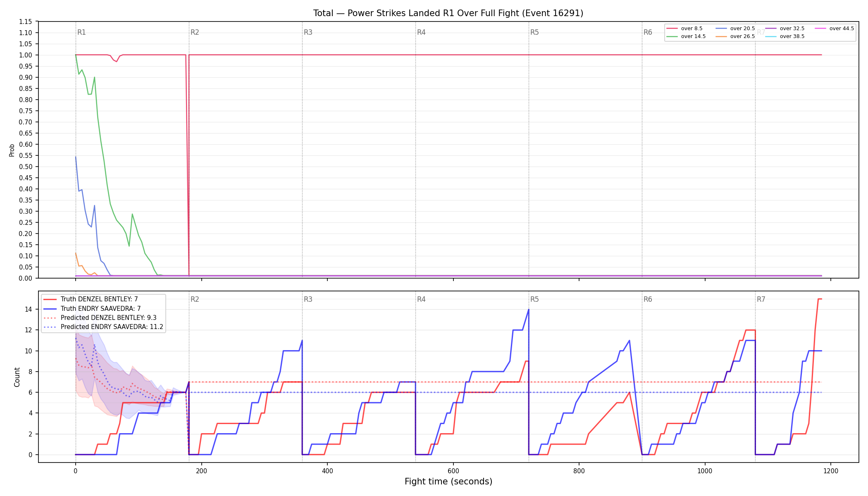Screen dimensions: 868x496
Task: Click the R4 round label in the probability chart
Action: click(x=421, y=32)
